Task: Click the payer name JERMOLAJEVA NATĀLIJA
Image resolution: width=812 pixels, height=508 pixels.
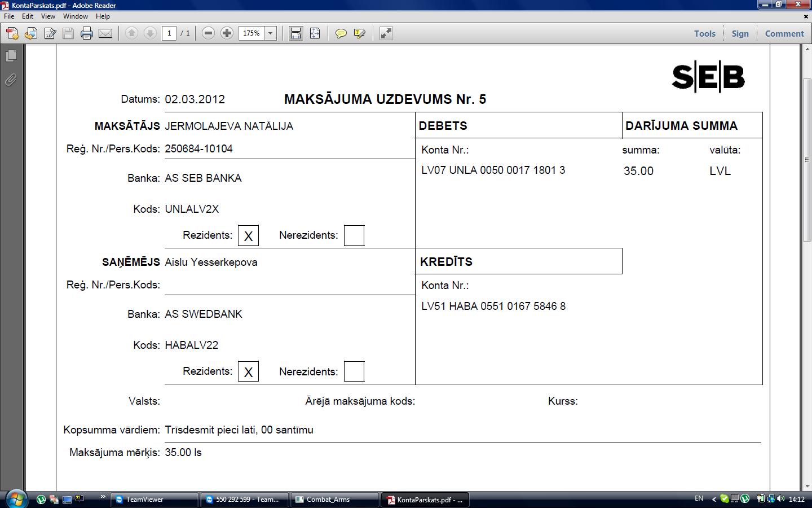Action: click(x=229, y=126)
